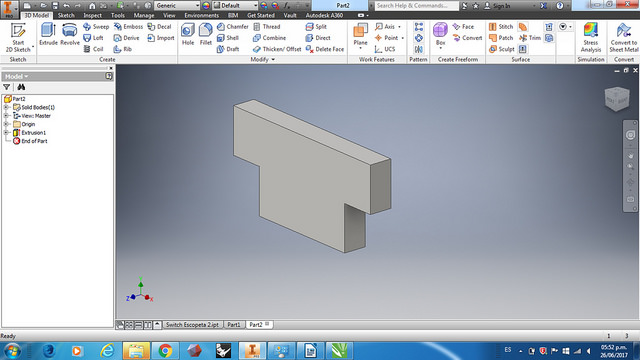Select the Extrude tool
This screenshot has height=360, width=640.
tap(48, 34)
